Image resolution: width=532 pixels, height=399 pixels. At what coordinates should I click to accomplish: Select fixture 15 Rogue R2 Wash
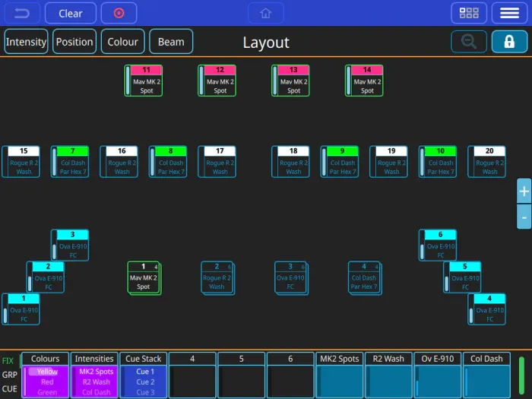tap(21, 162)
